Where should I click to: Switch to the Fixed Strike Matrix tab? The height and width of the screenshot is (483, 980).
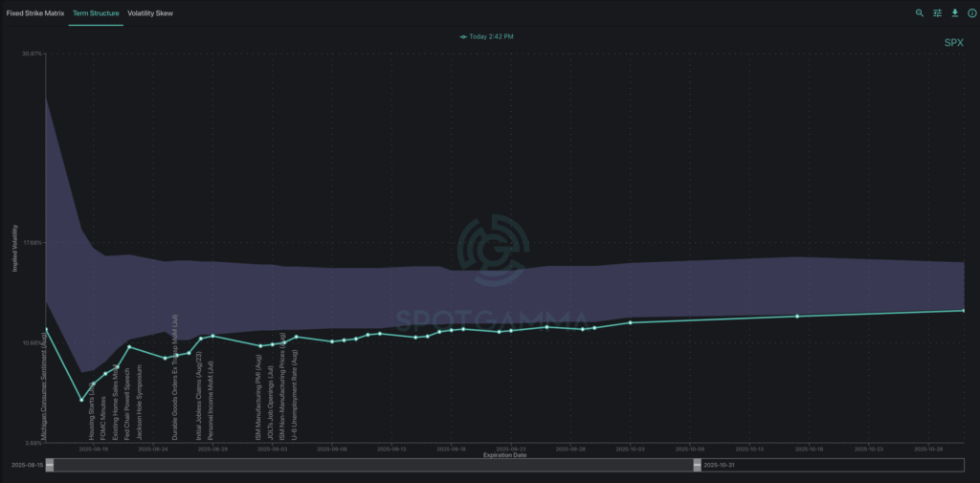coord(33,13)
